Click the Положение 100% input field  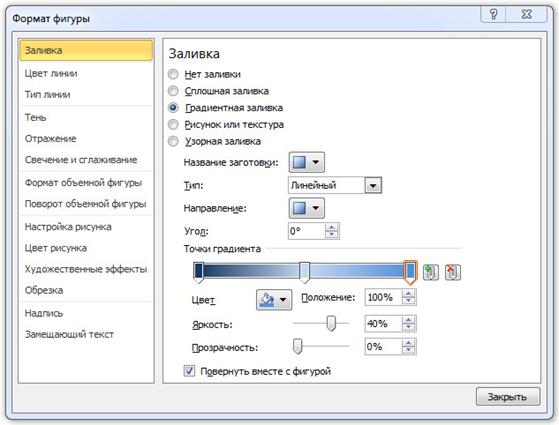[384, 297]
